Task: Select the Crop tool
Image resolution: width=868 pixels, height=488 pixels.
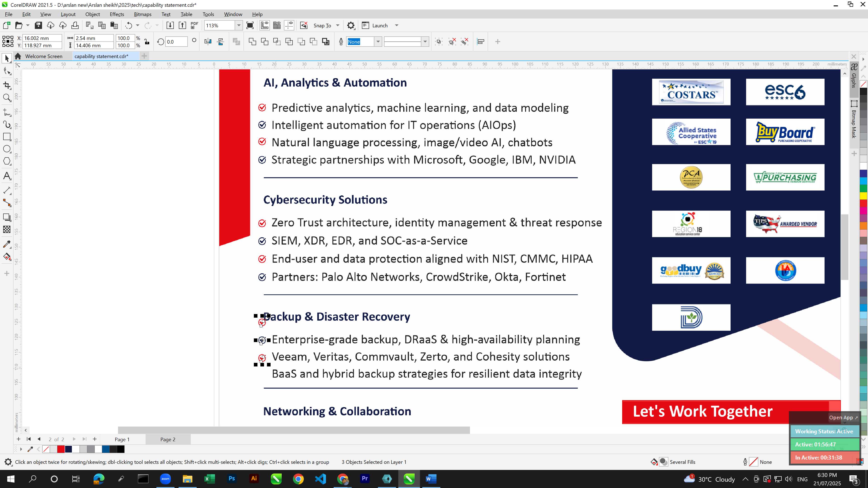Action: pyautogui.click(x=7, y=85)
